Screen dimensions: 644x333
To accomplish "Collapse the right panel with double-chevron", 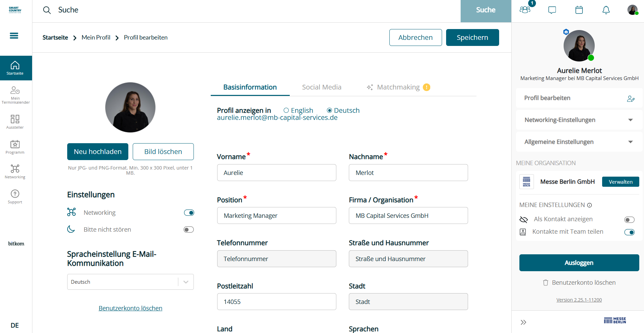I will coord(523,322).
